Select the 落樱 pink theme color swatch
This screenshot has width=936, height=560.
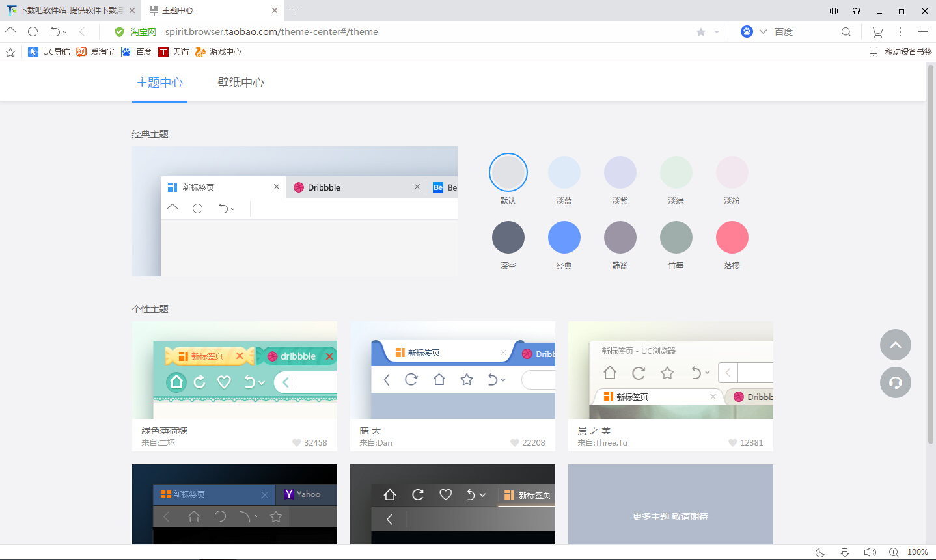(732, 237)
